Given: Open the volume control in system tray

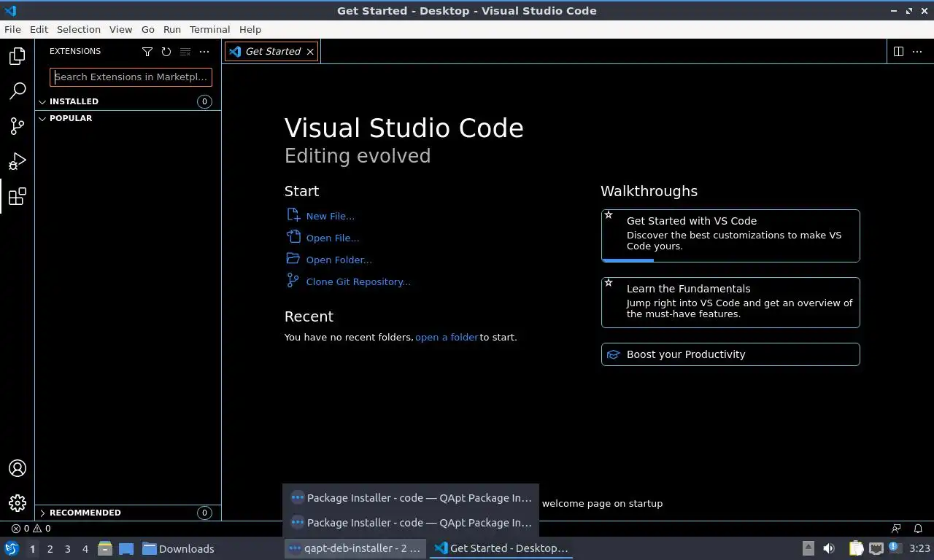Looking at the screenshot, I should pyautogui.click(x=829, y=548).
